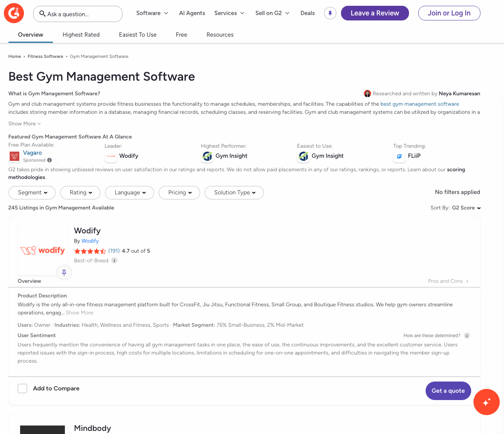Click the Leave a Review button

375,13
